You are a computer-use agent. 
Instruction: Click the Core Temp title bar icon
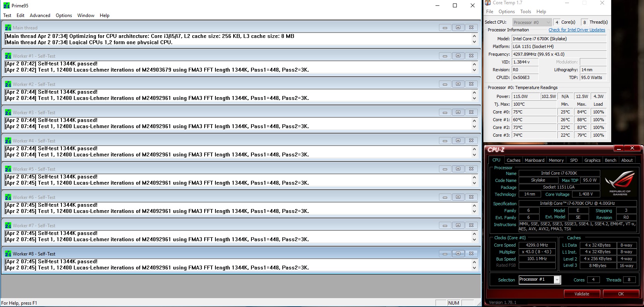pos(488,3)
